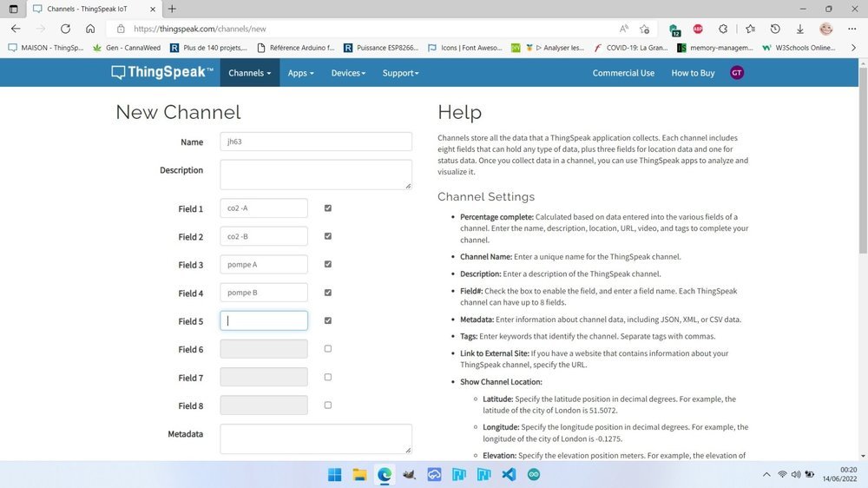Open tab actions menu icon

pyautogui.click(x=13, y=9)
